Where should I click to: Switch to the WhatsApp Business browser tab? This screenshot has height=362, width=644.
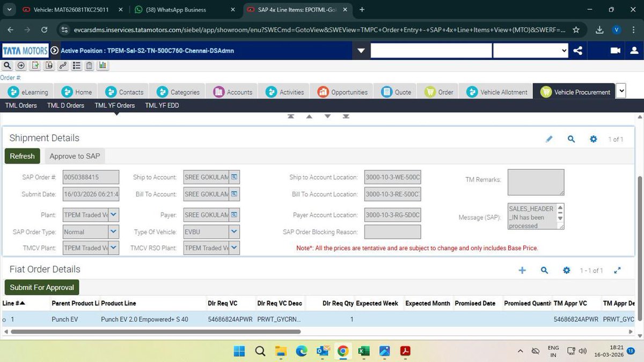pyautogui.click(x=183, y=10)
